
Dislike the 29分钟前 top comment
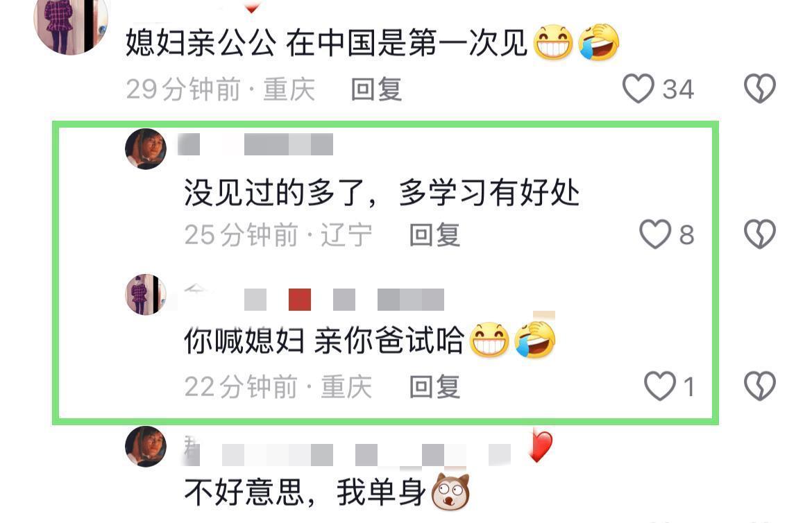[x=760, y=88]
